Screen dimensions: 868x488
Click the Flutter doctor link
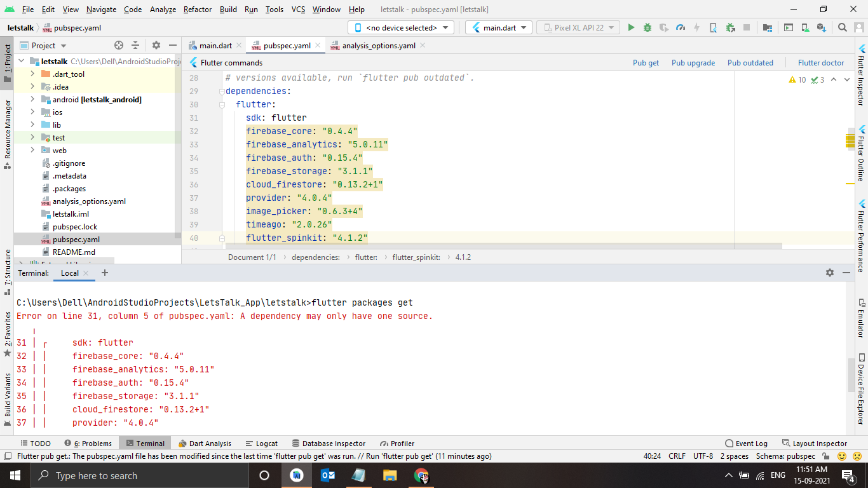pyautogui.click(x=821, y=63)
